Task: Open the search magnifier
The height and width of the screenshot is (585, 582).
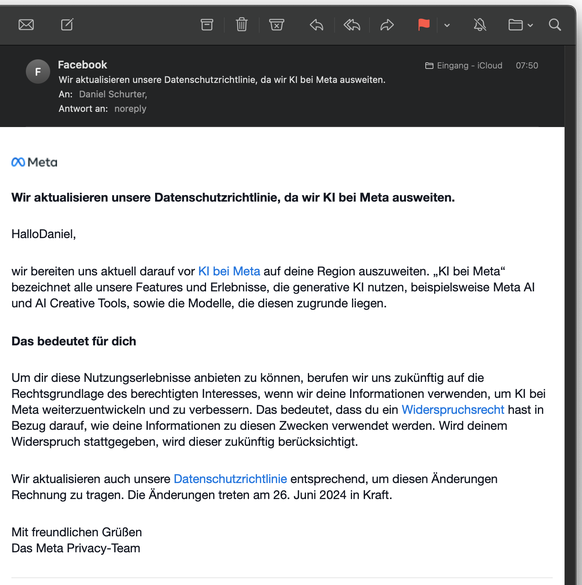Action: tap(555, 25)
